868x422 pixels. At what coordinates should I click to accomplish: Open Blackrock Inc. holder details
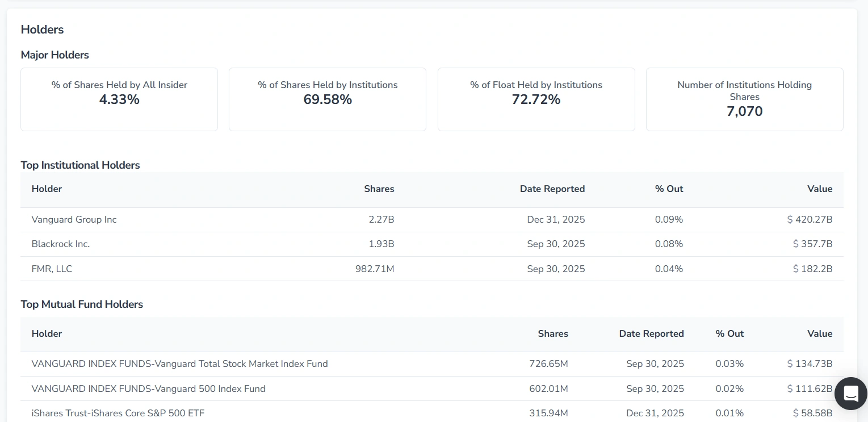(x=60, y=244)
